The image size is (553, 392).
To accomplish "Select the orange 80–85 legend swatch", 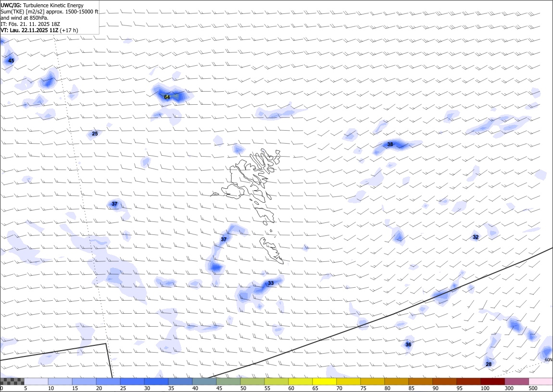I will coord(396,381).
